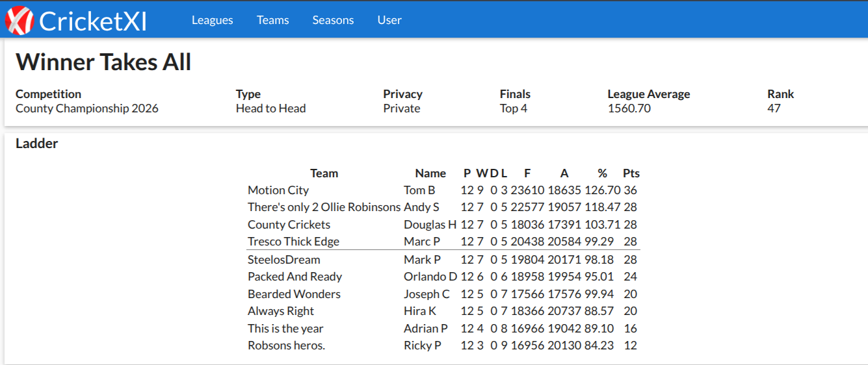The image size is (868, 365).
Task: Click the County Championship 2026 competition text
Action: click(87, 108)
